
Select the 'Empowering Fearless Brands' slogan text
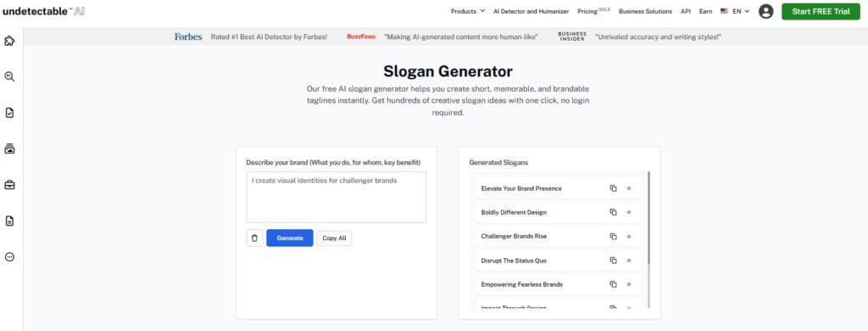[x=521, y=283]
